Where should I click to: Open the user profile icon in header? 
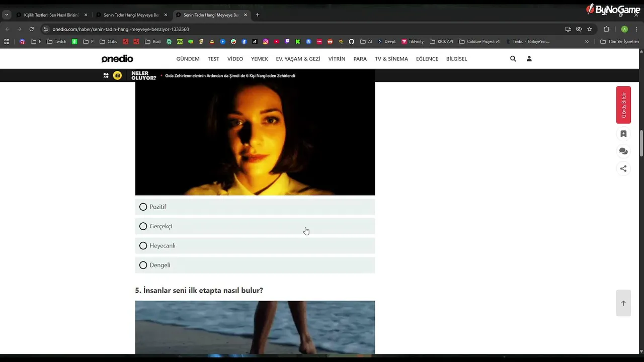tap(529, 59)
